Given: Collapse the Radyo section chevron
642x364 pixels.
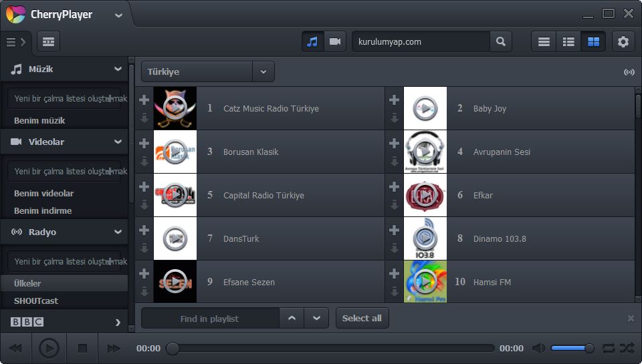Looking at the screenshot, I should click(118, 232).
